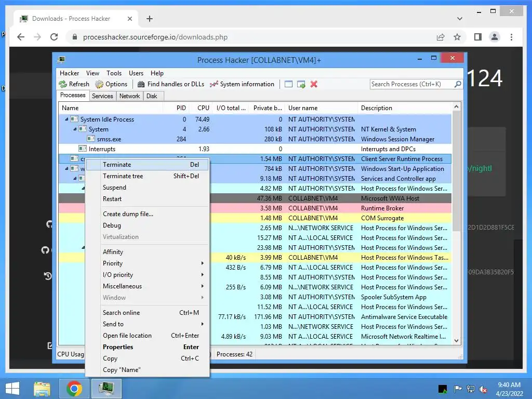
Task: Click the smss.exe process icon
Action: (x=91, y=139)
